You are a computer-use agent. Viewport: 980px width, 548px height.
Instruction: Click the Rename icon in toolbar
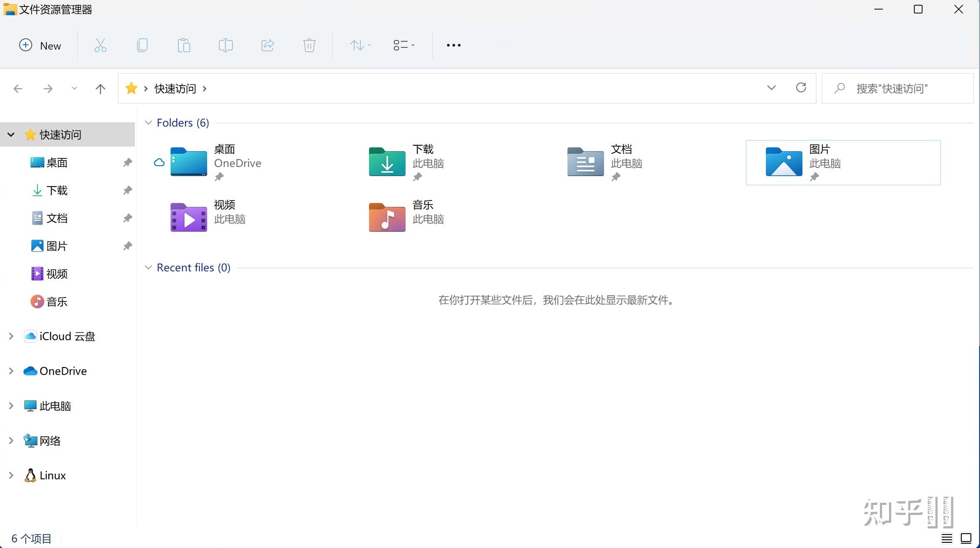225,45
